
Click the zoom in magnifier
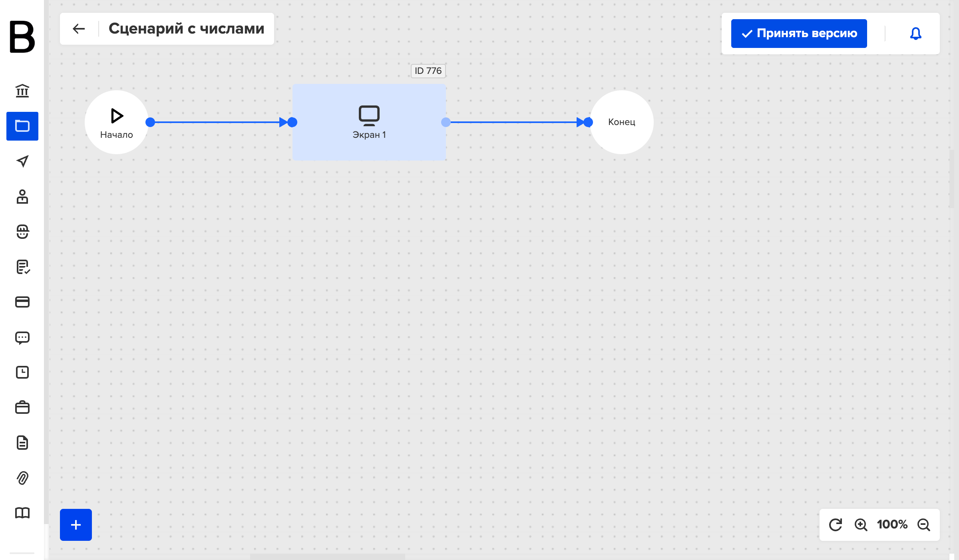coord(861,525)
